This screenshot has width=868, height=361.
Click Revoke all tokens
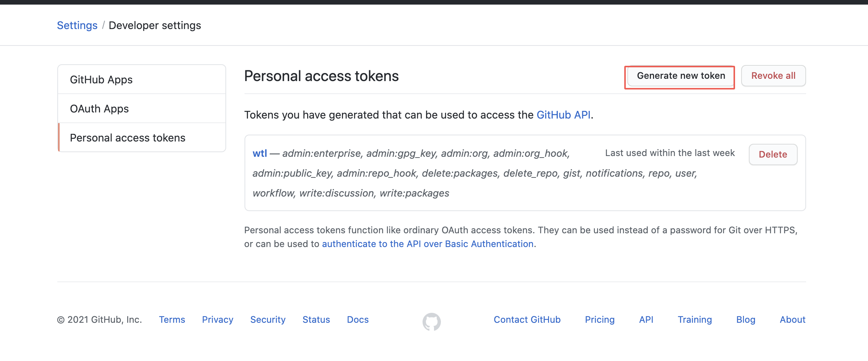[x=773, y=76]
